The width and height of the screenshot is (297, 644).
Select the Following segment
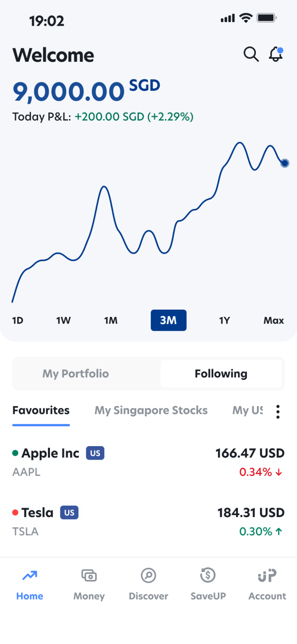[221, 374]
